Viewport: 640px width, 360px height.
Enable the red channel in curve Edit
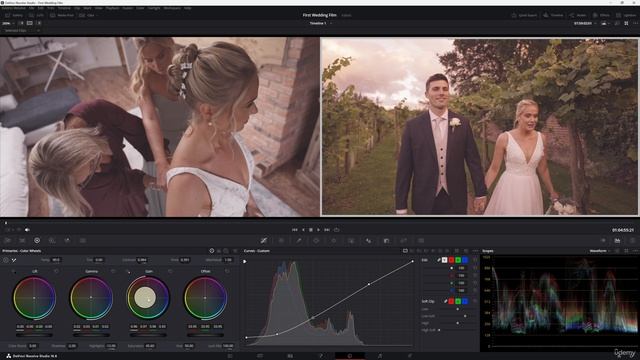click(451, 260)
